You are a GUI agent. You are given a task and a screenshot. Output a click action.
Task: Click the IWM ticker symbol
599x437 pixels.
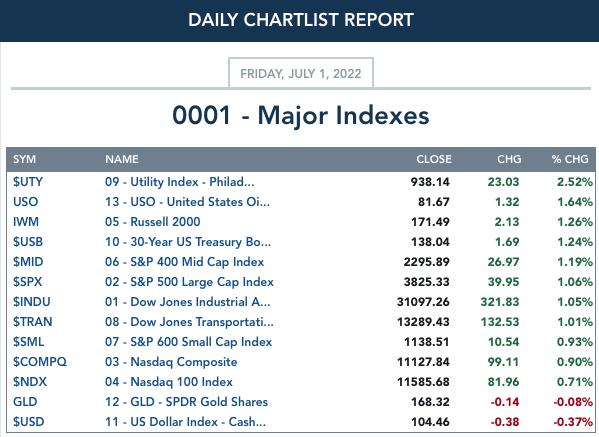click(x=26, y=222)
